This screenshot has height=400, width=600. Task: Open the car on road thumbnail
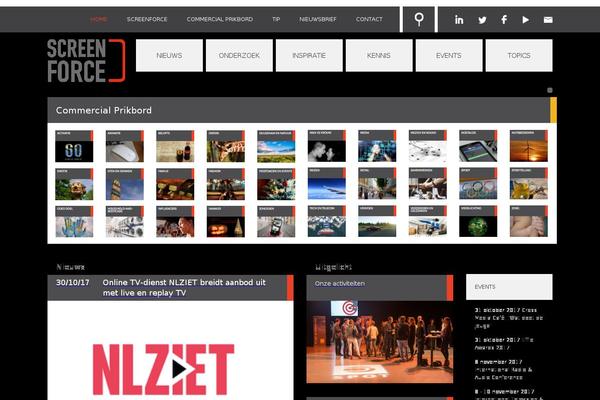(377, 222)
